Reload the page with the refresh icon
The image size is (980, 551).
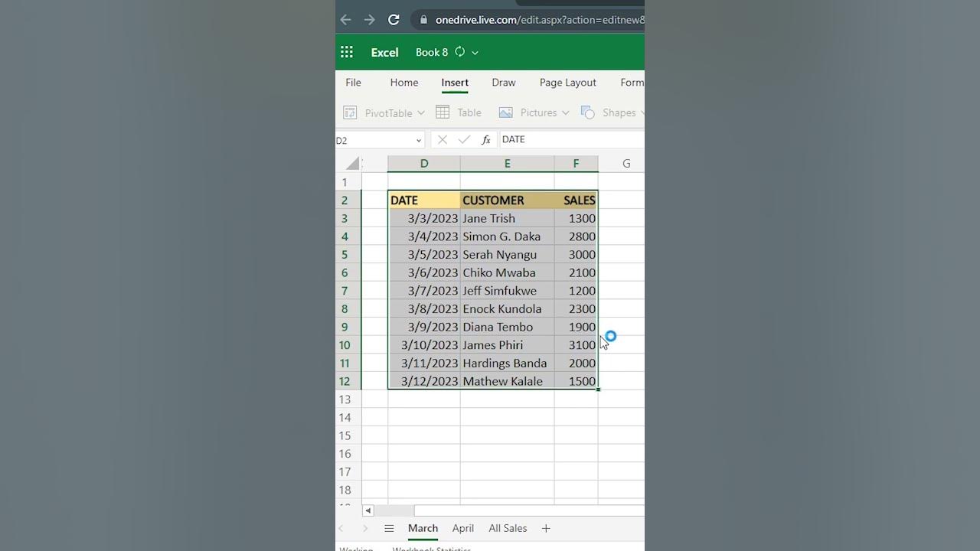(x=394, y=20)
